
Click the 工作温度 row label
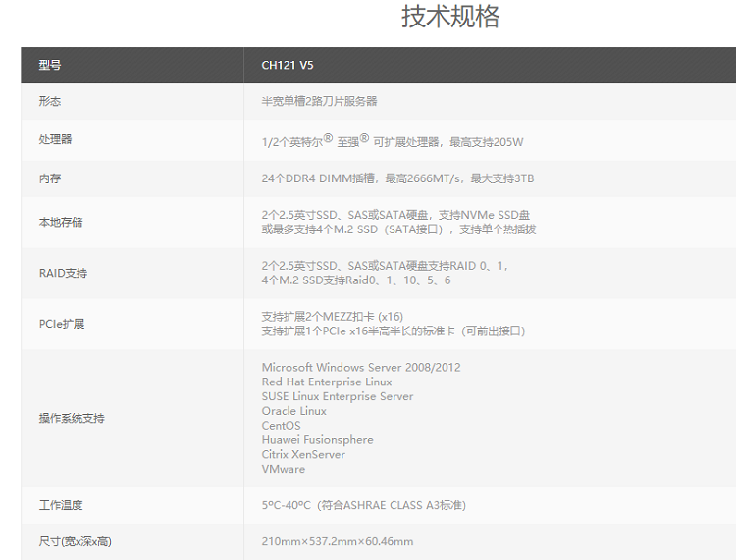(61, 506)
